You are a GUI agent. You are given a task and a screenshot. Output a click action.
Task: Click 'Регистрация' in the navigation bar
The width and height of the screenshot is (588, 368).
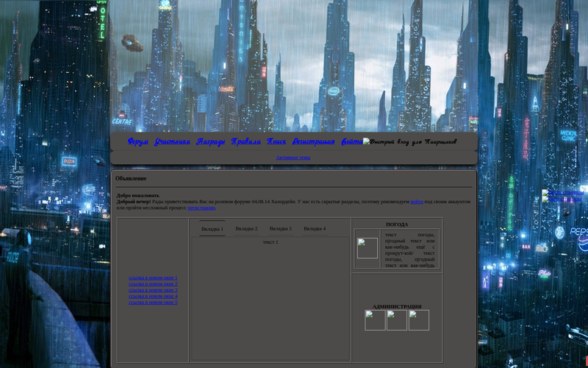point(313,141)
